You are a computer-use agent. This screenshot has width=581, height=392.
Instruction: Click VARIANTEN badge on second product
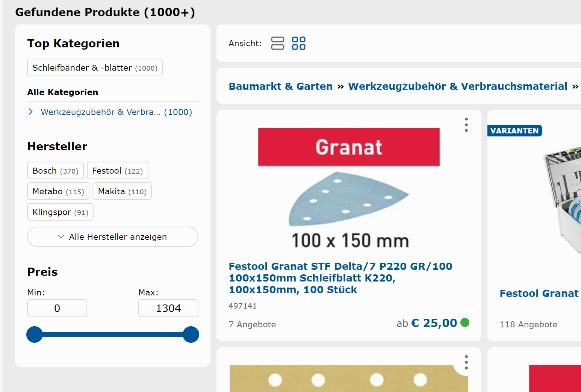tap(514, 131)
